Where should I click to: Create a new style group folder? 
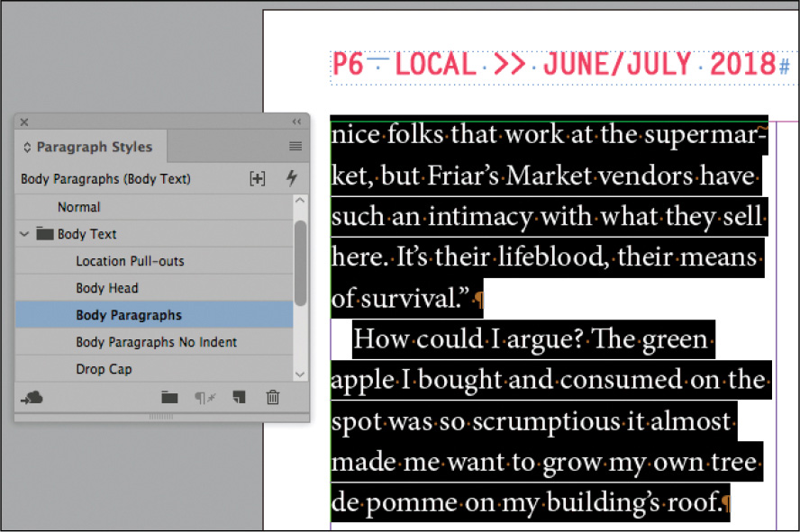169,398
